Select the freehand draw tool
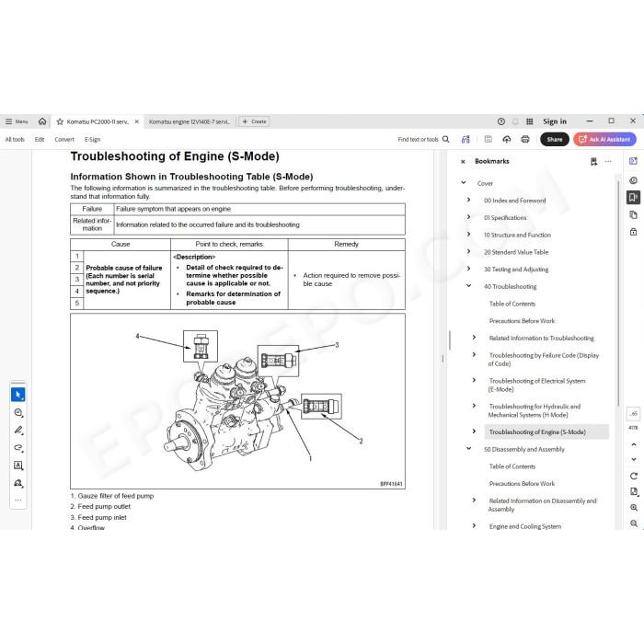 (x=18, y=448)
